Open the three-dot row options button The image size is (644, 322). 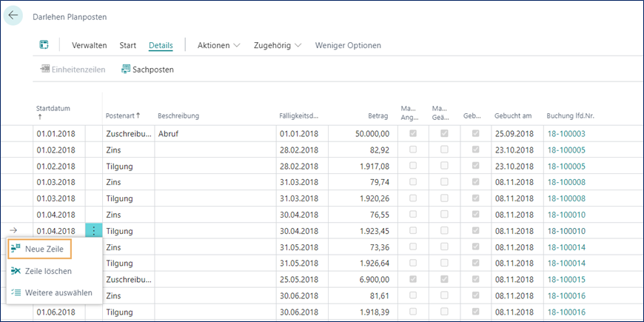(93, 231)
